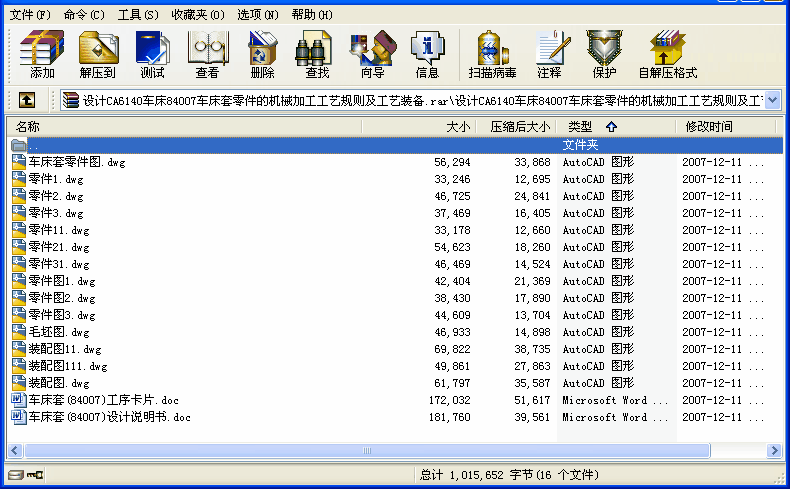Launch the 向导 (Wizard) tool
Screen dimensions: 790x489
coord(373,54)
